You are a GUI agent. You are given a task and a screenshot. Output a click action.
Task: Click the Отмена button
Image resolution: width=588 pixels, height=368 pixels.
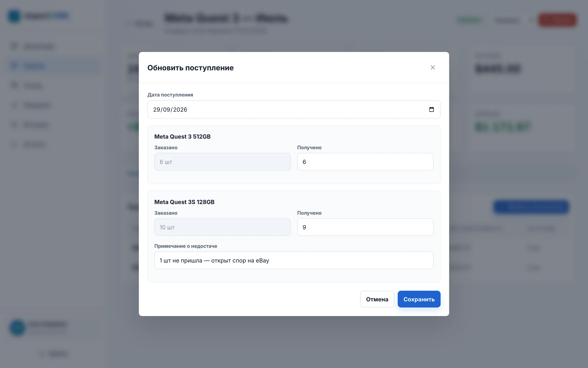(377, 299)
